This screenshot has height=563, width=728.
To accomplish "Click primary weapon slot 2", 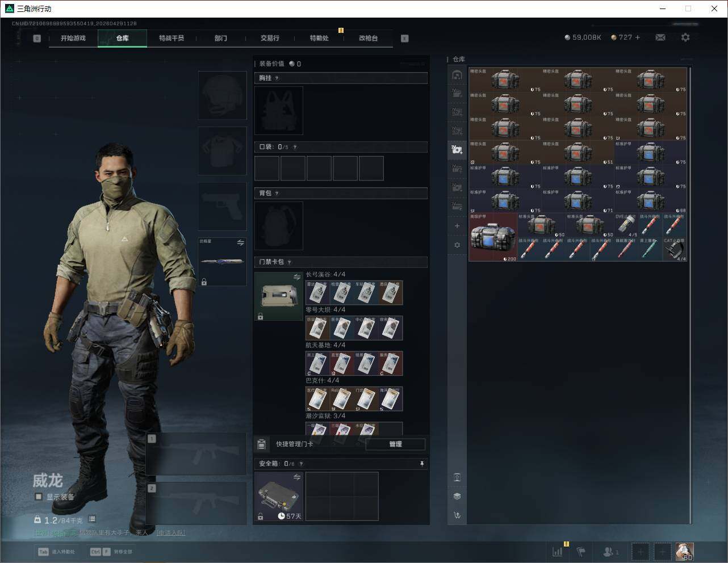I will coord(196,503).
